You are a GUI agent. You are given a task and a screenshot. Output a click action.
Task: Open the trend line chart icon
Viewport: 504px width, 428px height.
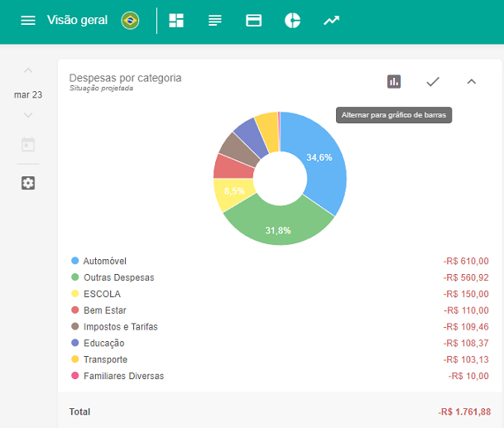[x=331, y=21]
